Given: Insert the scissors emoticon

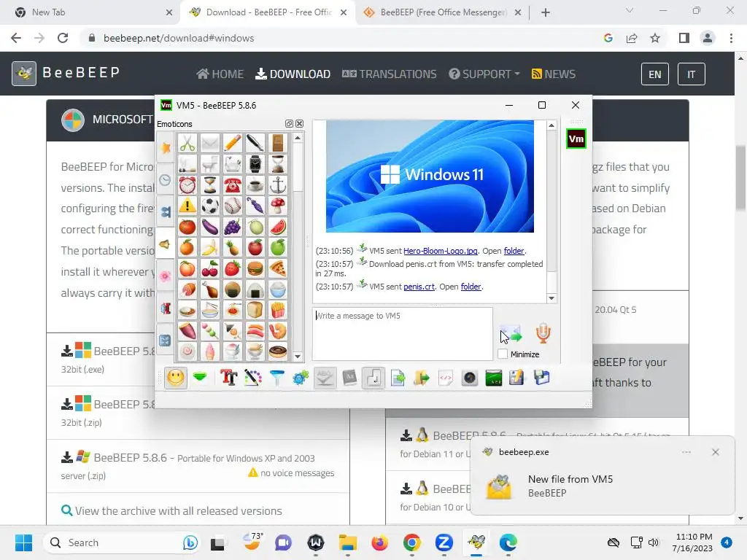Looking at the screenshot, I should (187, 143).
